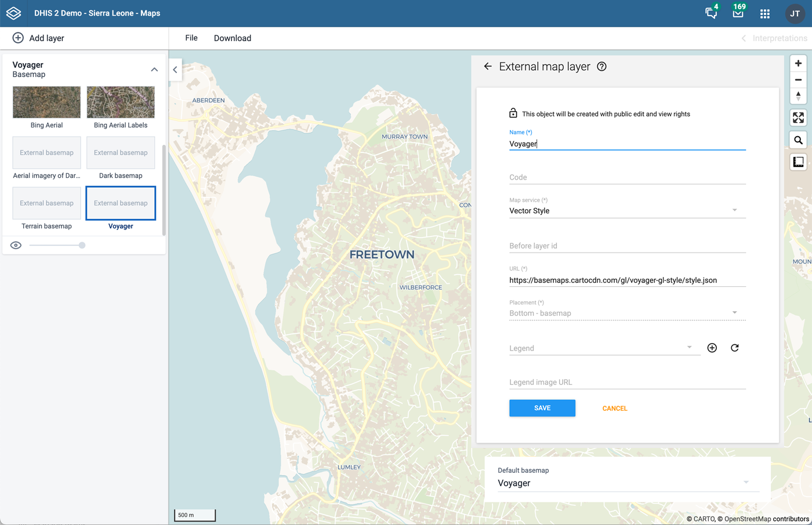The height and width of the screenshot is (525, 812).
Task: Reset map bearing to north
Action: click(x=798, y=96)
